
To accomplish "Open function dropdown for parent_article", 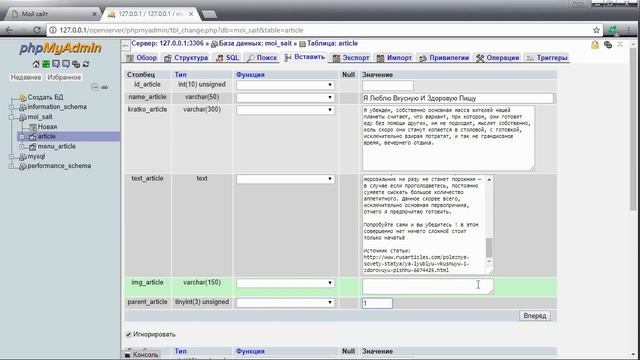I will coord(285,302).
